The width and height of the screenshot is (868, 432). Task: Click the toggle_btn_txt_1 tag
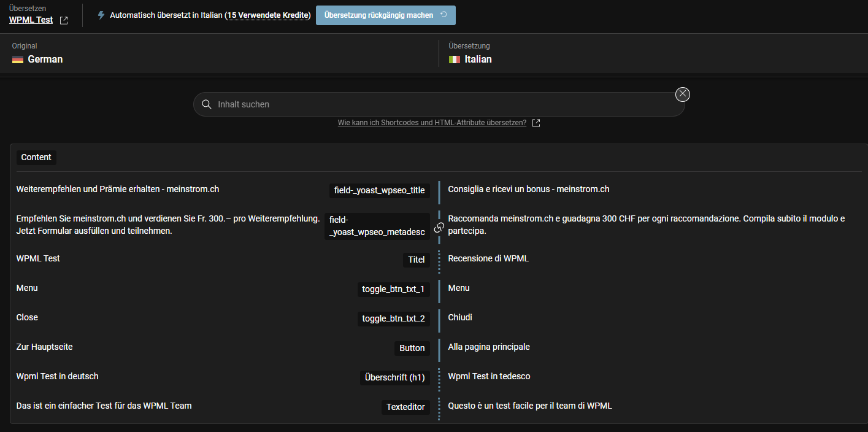(x=393, y=289)
